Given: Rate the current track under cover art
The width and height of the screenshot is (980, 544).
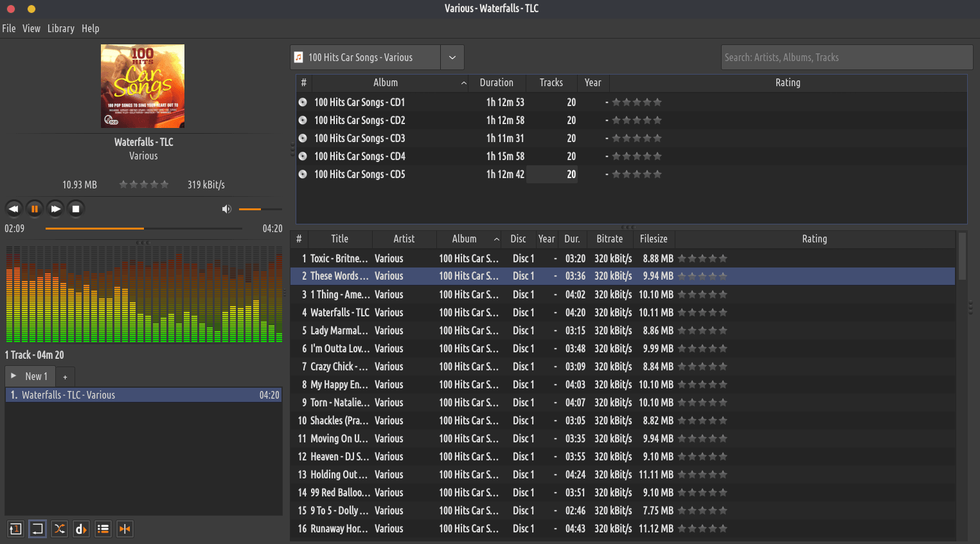Looking at the screenshot, I should pyautogui.click(x=144, y=185).
